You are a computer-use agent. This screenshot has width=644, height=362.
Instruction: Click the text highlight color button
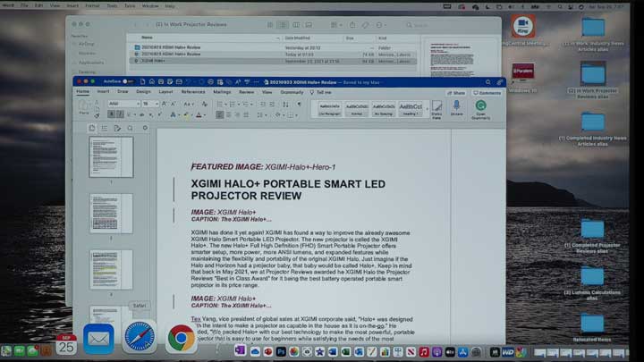[x=187, y=115]
